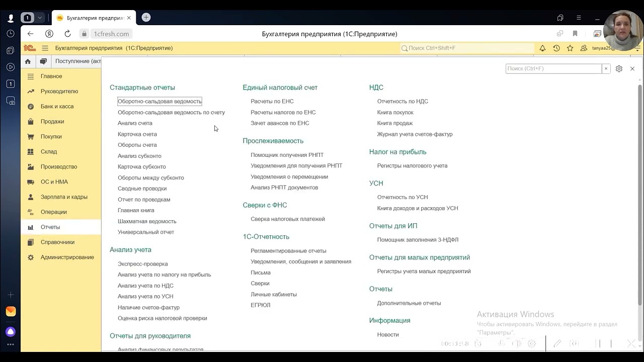
Task: Open favorites star icon
Action: click(x=570, y=48)
